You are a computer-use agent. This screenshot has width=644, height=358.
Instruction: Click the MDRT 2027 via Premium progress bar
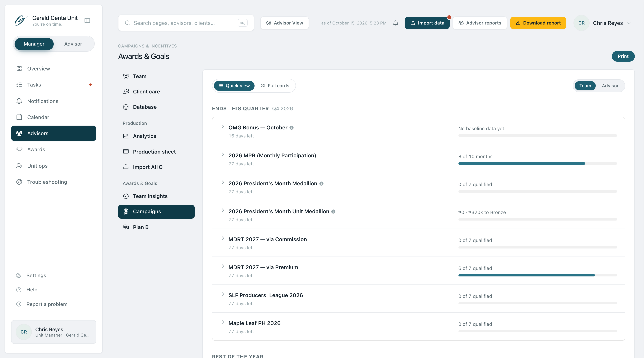537,275
